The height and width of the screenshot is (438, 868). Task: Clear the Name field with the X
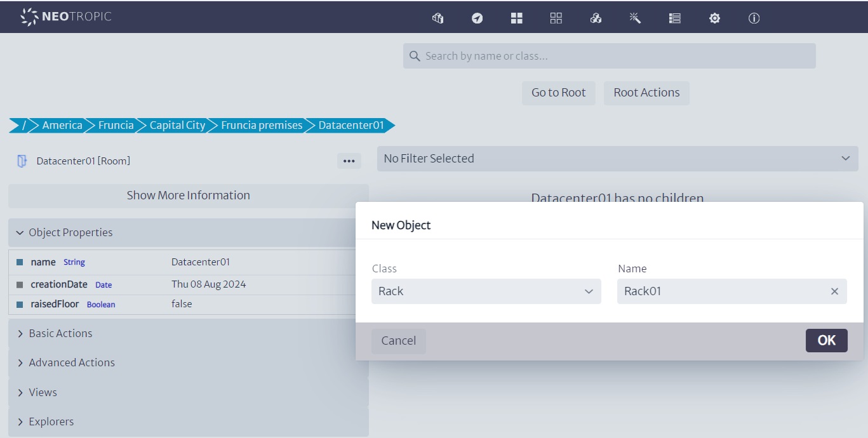pos(834,291)
